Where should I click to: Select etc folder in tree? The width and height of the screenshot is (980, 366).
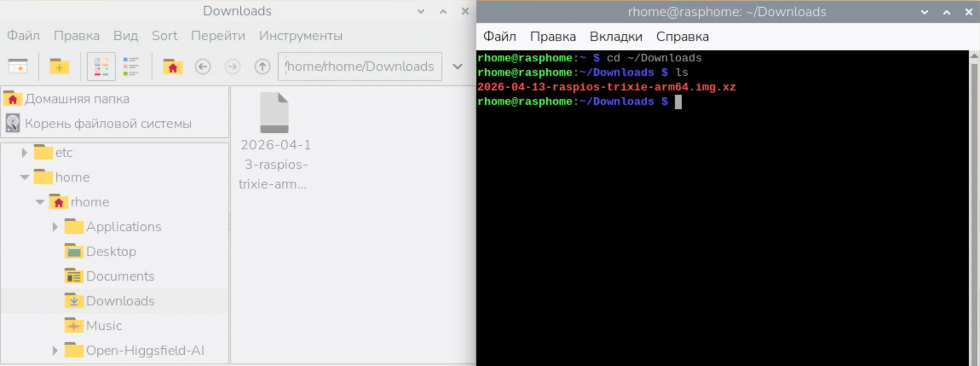point(64,152)
